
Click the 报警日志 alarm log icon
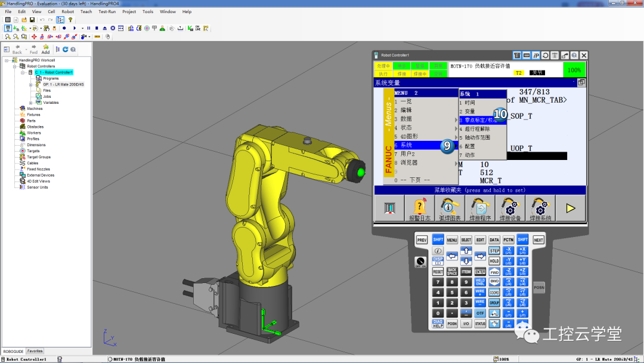419,209
